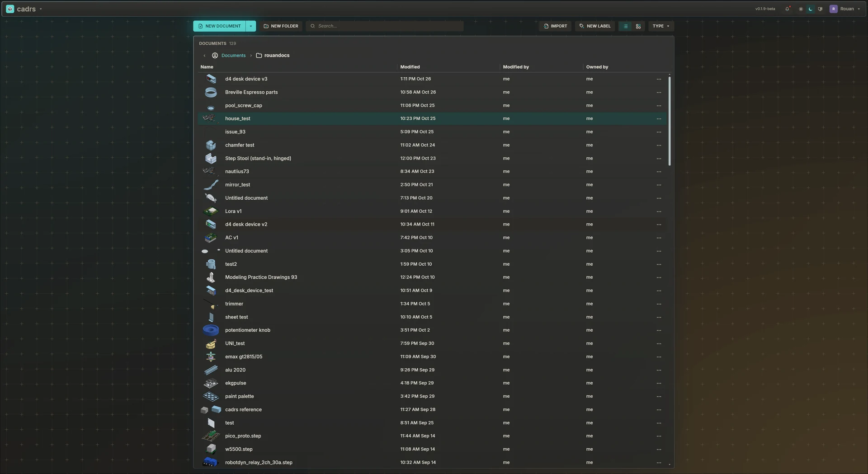The image size is (868, 474).
Task: Open the sheet test document
Action: coord(236,317)
